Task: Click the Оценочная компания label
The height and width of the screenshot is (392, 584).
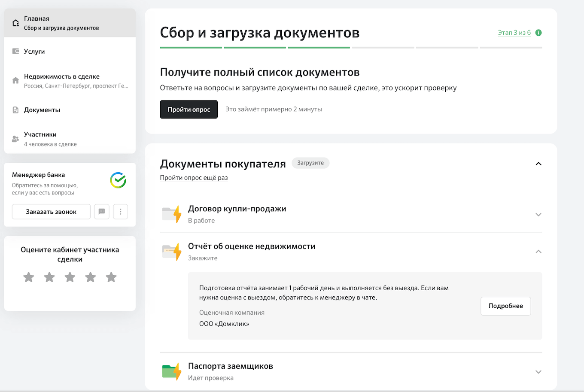Action: (x=232, y=313)
